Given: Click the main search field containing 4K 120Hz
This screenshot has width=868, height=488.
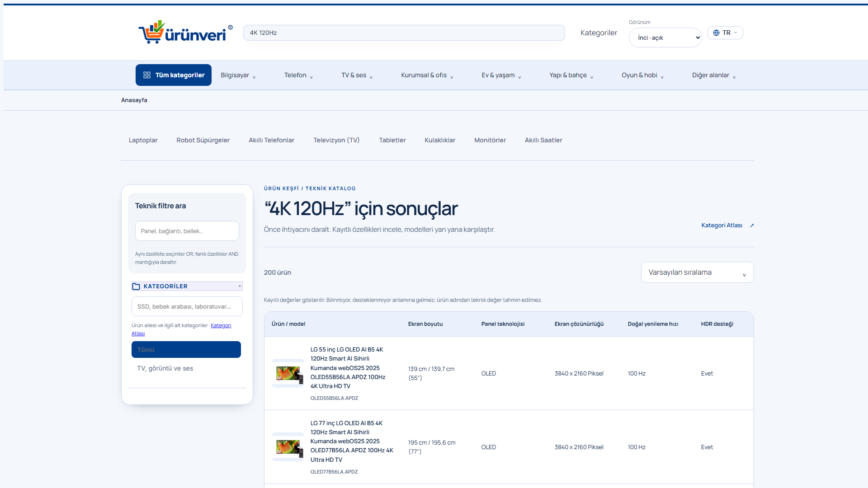Looking at the screenshot, I should [404, 33].
